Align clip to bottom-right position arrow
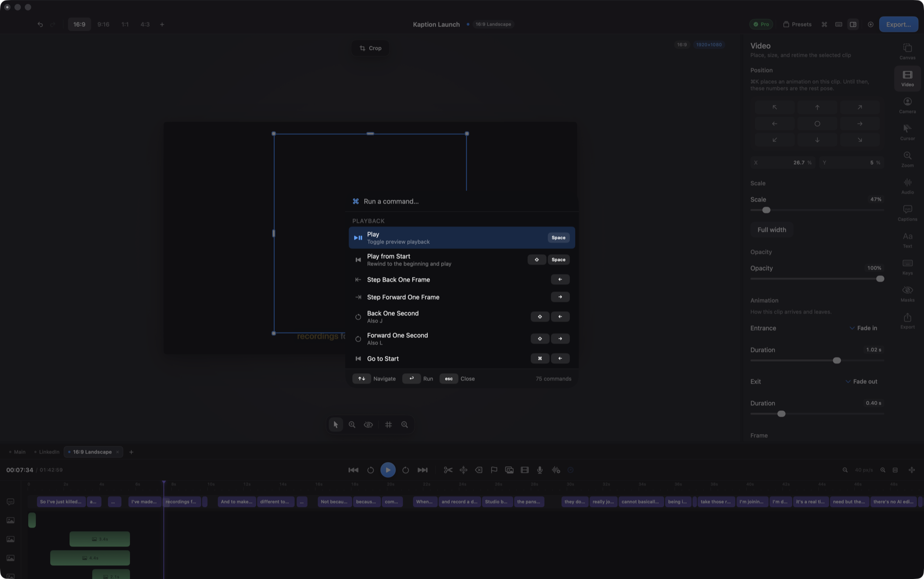924x579 pixels. click(860, 140)
